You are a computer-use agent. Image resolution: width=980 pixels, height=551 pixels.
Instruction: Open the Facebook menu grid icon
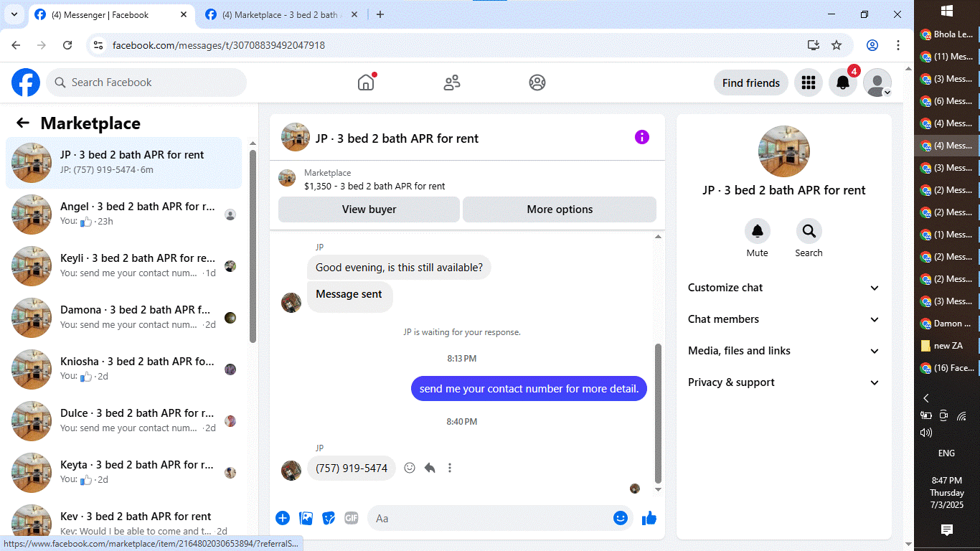[809, 83]
